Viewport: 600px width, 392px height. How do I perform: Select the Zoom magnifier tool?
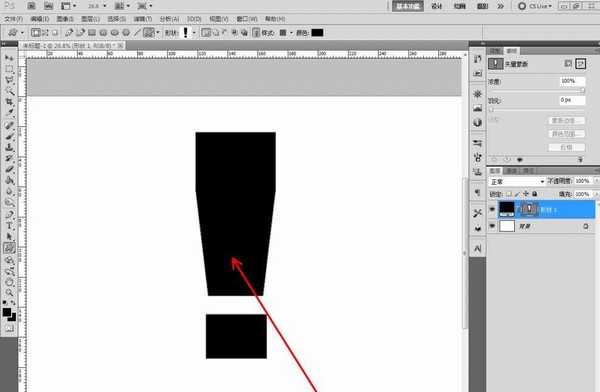coord(9,293)
